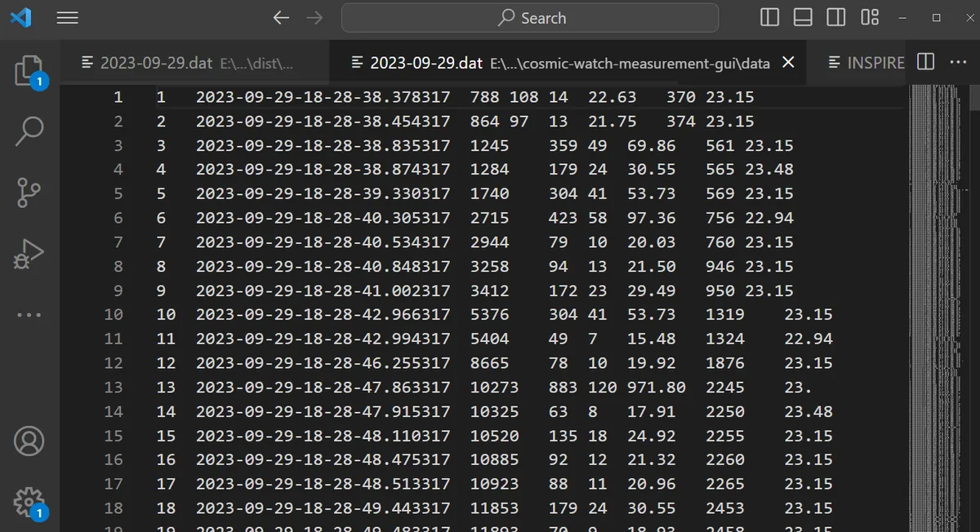Open More Actions ellipsis for editor
This screenshot has width=980, height=532.
[958, 62]
